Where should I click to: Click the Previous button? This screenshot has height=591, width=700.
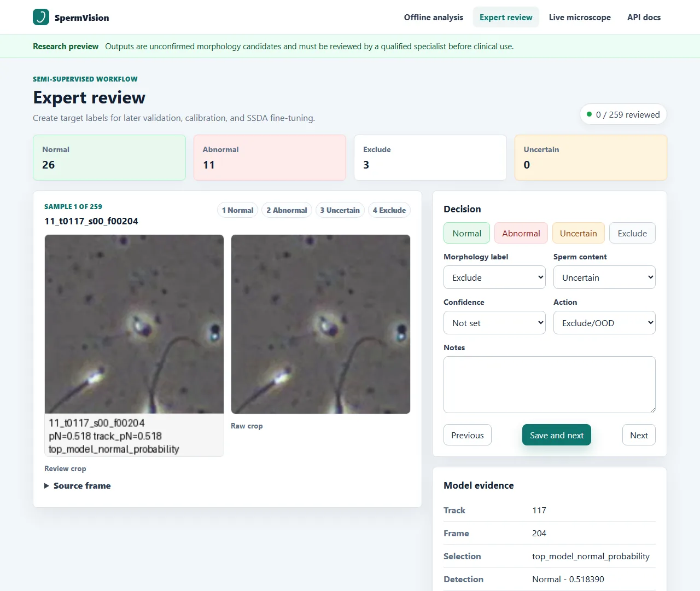tap(468, 435)
